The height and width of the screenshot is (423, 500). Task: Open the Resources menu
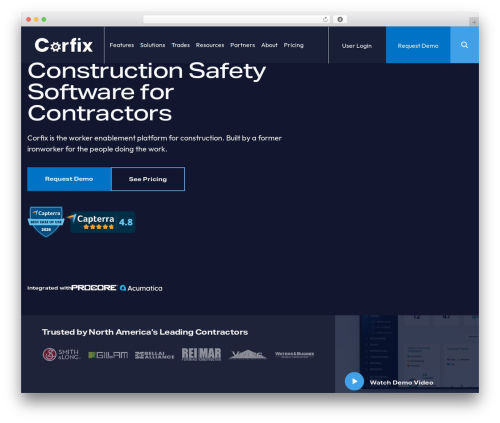(210, 45)
